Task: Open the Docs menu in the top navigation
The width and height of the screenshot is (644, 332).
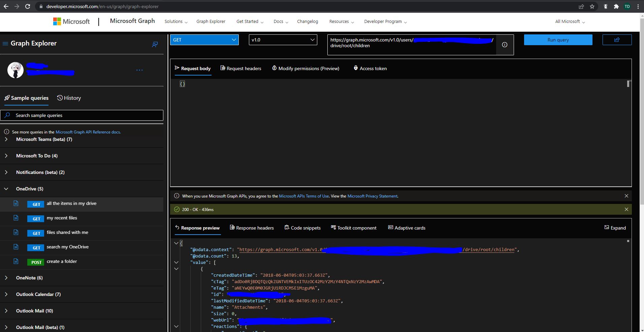Action: tap(280, 21)
